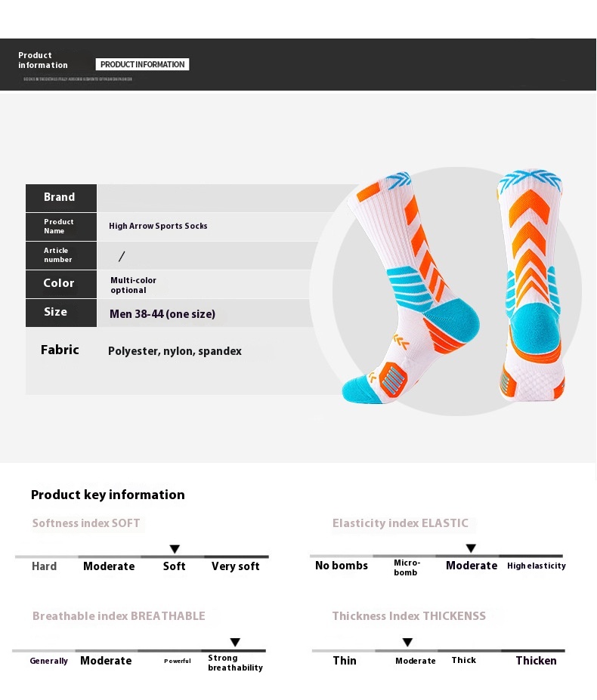Click the Brand table header cell

pyautogui.click(x=61, y=198)
